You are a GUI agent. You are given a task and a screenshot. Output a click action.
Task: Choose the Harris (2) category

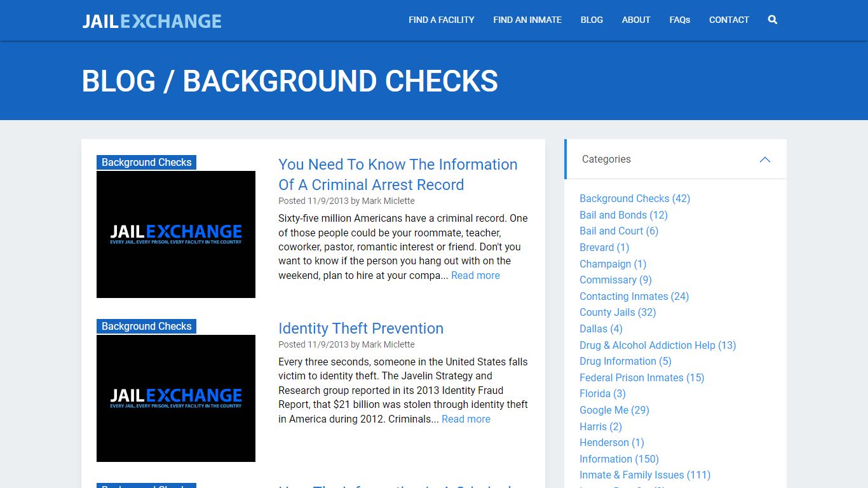point(600,426)
